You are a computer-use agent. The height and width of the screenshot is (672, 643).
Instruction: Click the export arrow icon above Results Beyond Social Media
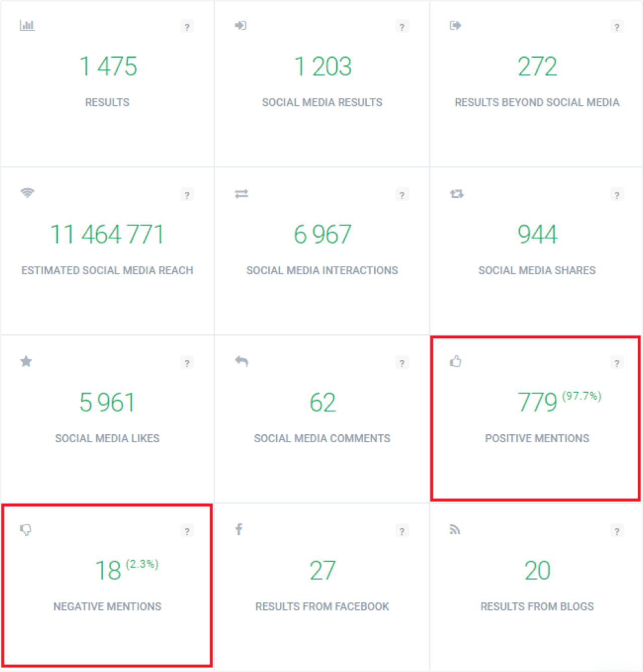[x=456, y=25]
